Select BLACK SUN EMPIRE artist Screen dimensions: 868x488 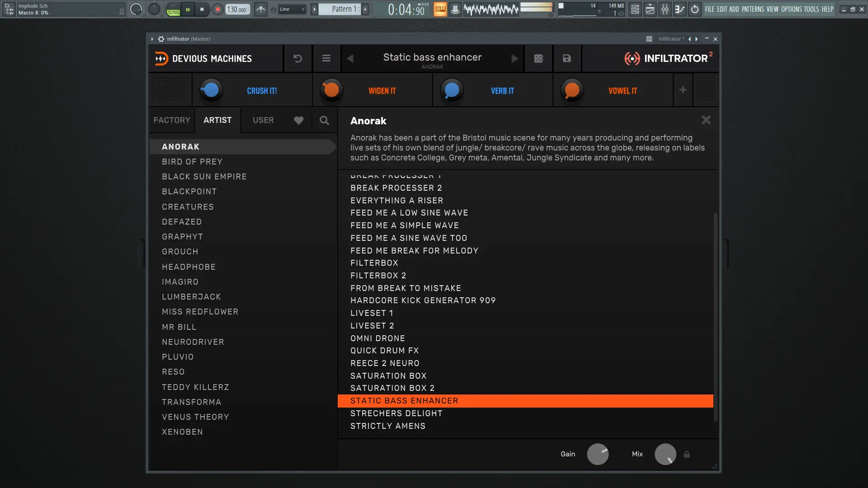tap(204, 177)
